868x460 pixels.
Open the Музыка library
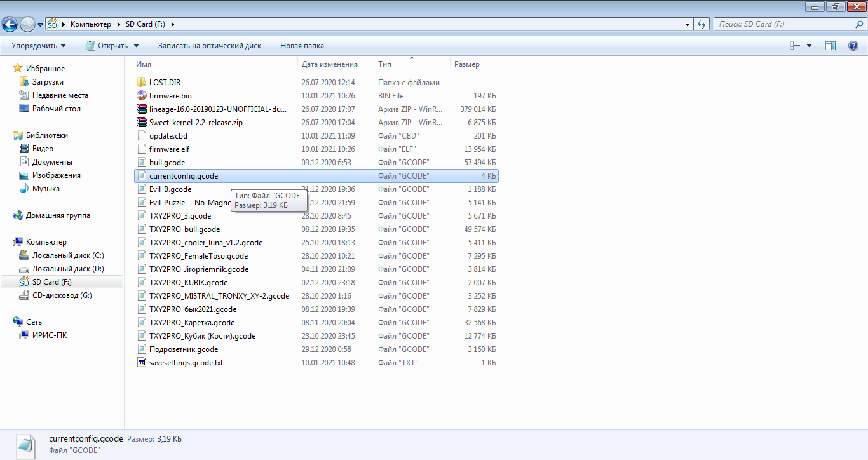[x=46, y=189]
